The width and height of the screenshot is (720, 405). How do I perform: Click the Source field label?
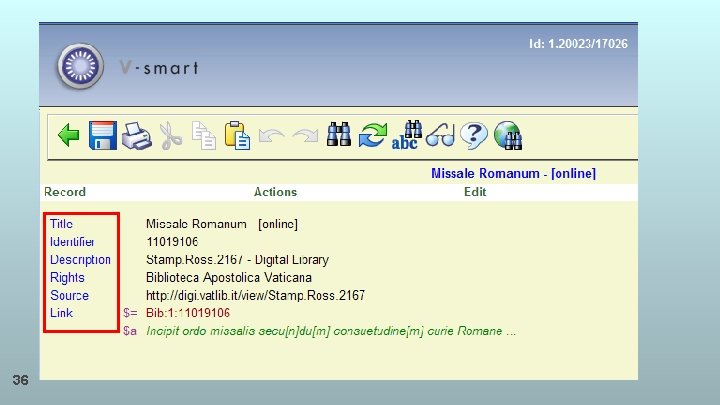point(69,295)
